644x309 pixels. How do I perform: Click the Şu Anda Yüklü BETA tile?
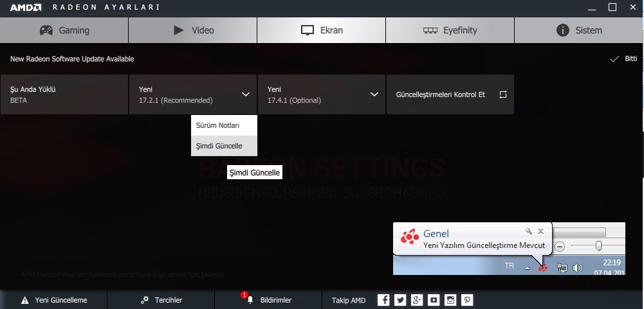tap(64, 94)
